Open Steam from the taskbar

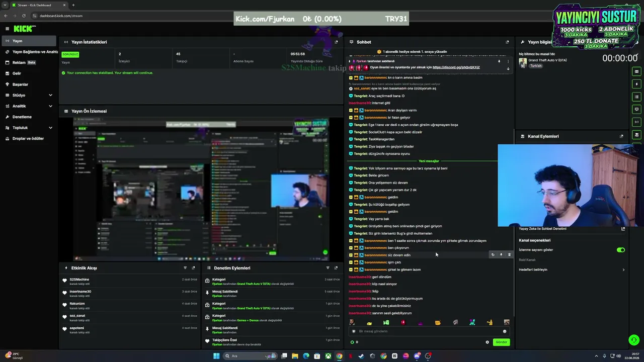point(361,356)
